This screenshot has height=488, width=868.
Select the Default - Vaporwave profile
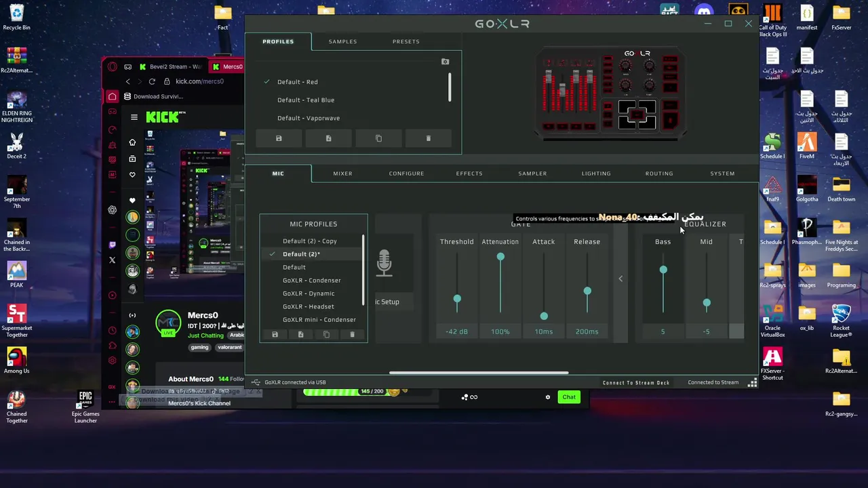[309, 118]
